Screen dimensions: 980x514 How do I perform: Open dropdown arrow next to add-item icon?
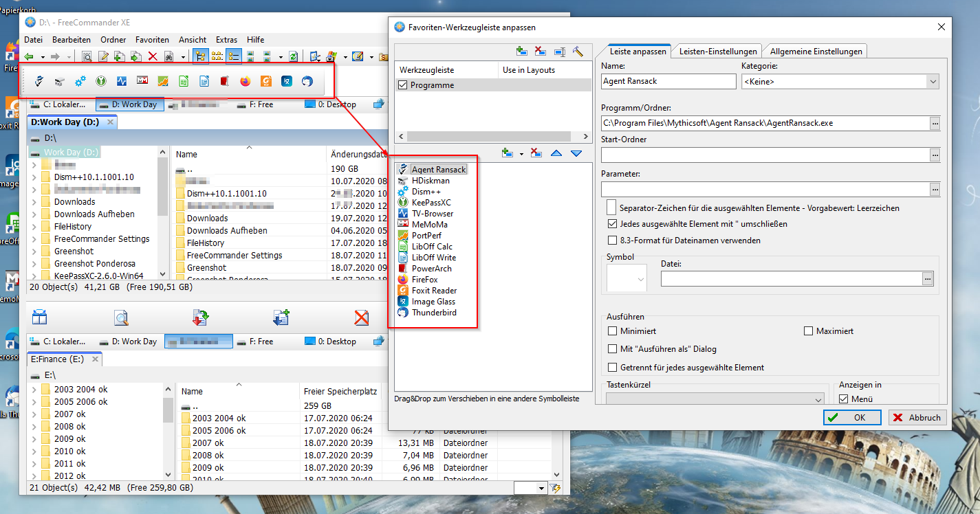tap(521, 153)
